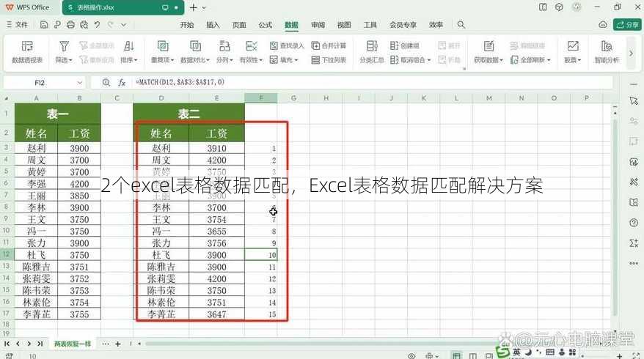Click the help question icon in sidebar
Viewport: 644px width, 359px height.
click(634, 223)
